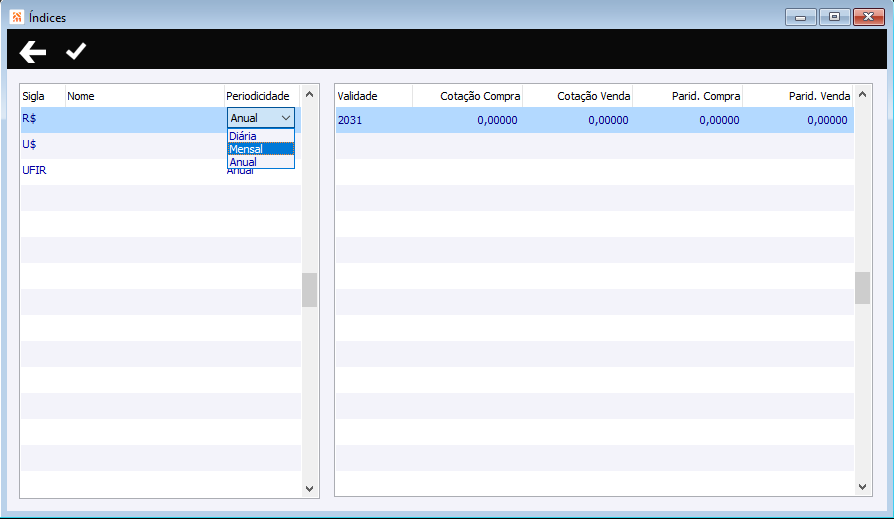The height and width of the screenshot is (519, 894).
Task: Click the 2031 validity cell
Action: pyautogui.click(x=350, y=120)
